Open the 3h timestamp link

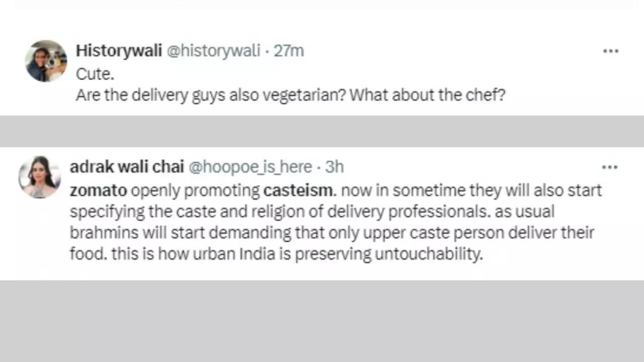coord(334,167)
